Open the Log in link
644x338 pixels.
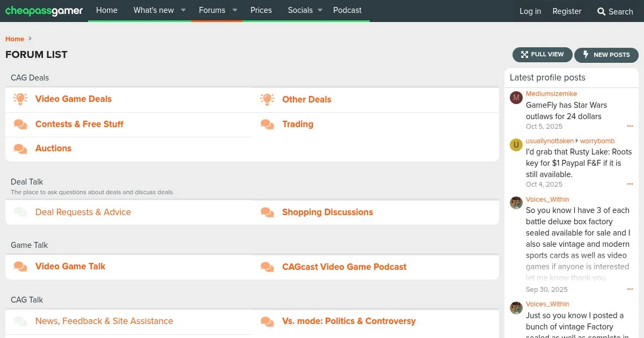coord(530,11)
